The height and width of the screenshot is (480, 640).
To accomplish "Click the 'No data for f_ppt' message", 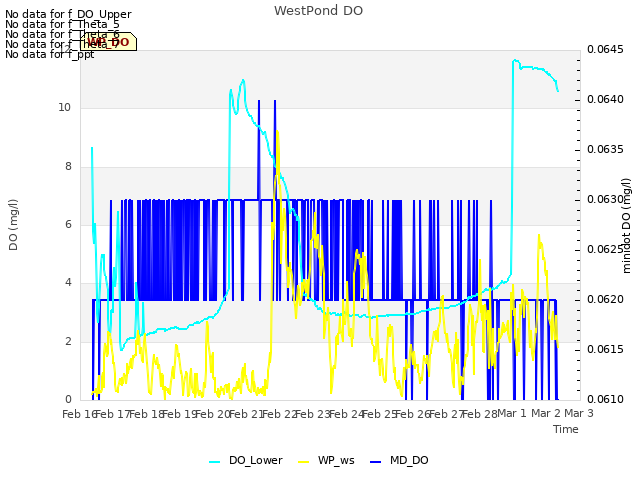I will tap(50, 54).
